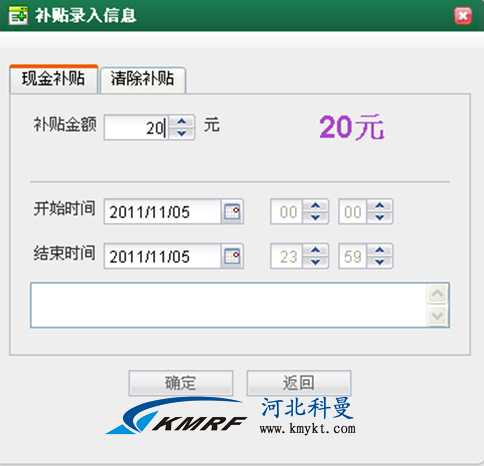
Task: Increase the start time hour value
Action: point(315,206)
